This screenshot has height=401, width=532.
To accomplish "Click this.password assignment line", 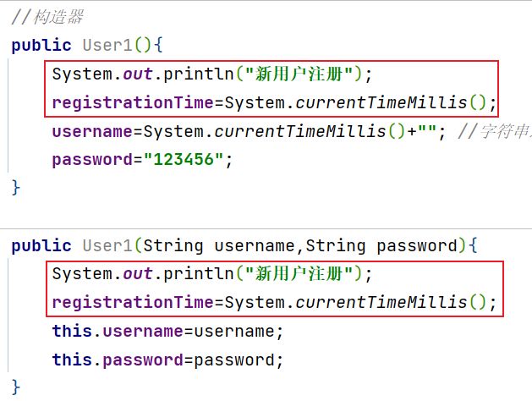I will (x=167, y=360).
